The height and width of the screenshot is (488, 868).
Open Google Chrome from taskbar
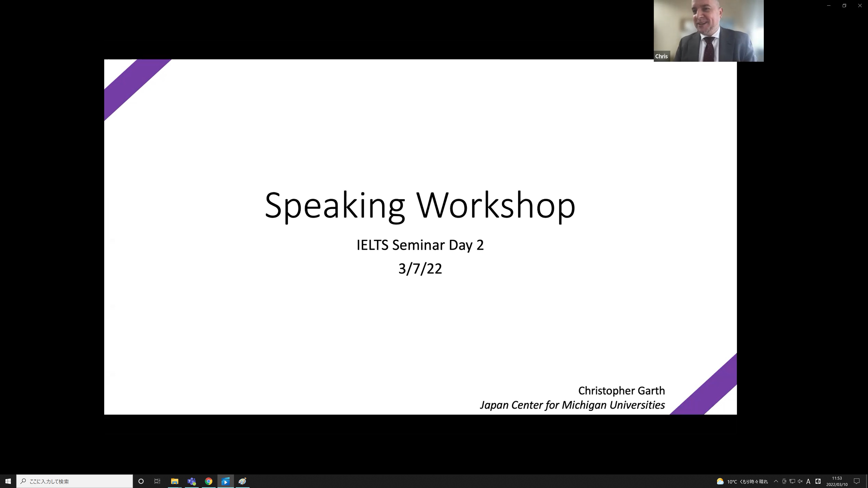click(209, 481)
